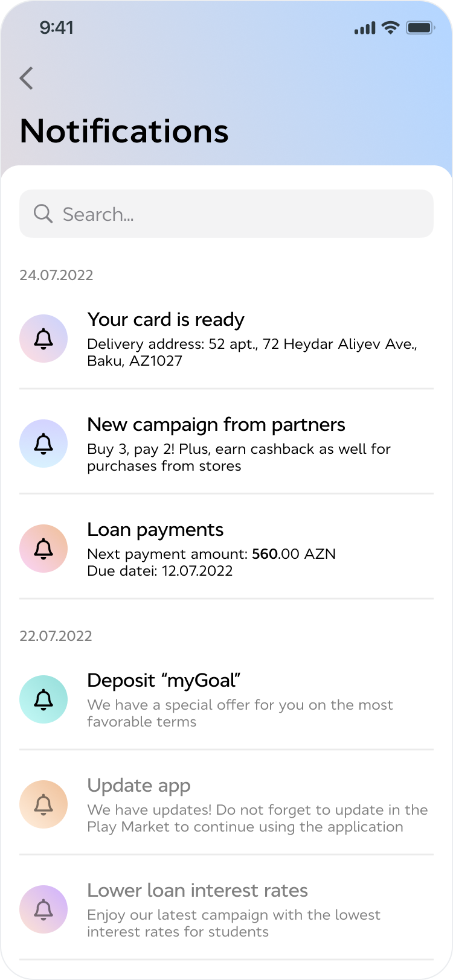The image size is (453, 980).
Task: Open New campaign from partners notification title
Action: coord(216,424)
